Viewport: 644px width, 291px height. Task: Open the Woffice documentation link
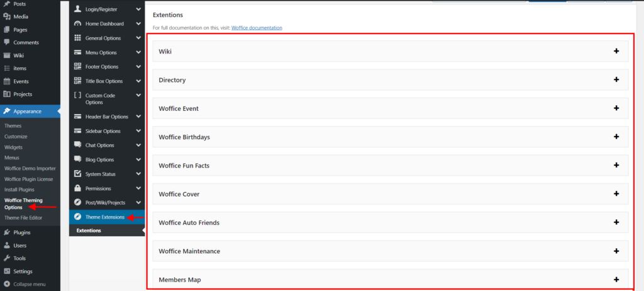257,28
